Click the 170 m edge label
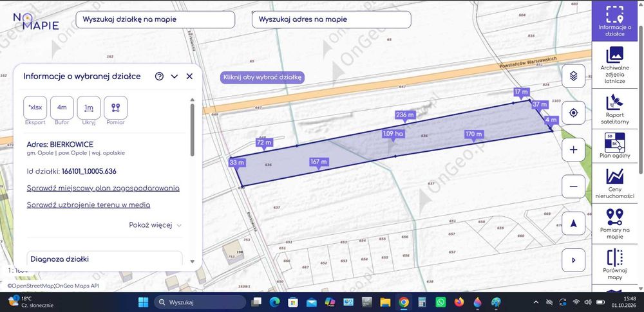This screenshot has height=312, width=644. click(474, 134)
